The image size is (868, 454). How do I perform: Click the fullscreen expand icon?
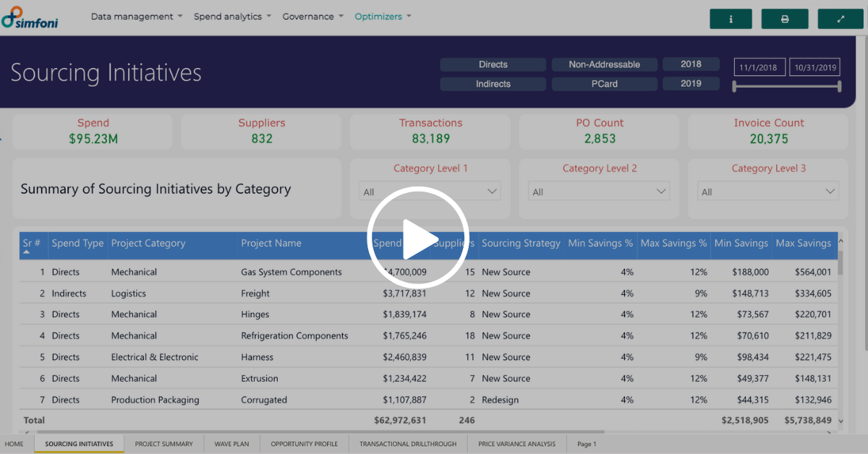click(x=841, y=19)
